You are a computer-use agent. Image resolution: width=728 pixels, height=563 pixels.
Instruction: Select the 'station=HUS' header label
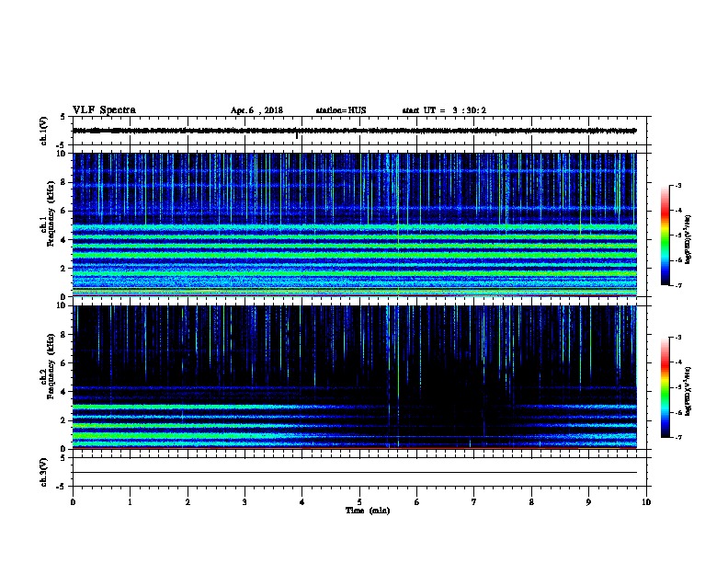point(341,110)
